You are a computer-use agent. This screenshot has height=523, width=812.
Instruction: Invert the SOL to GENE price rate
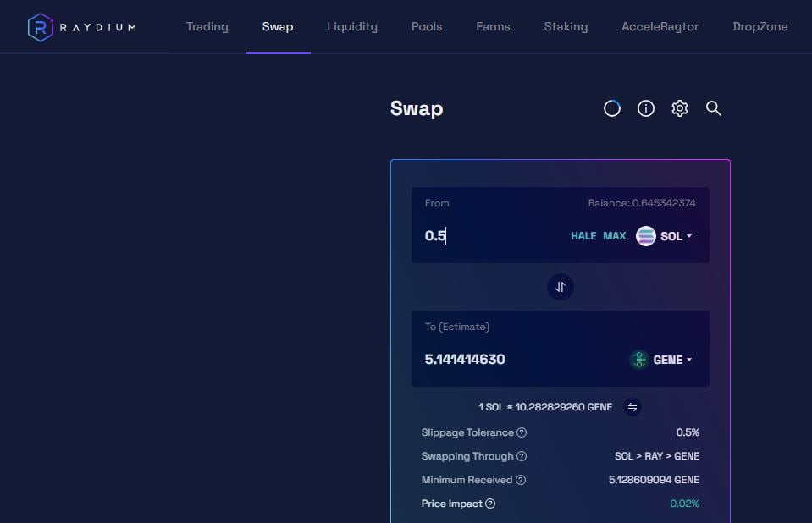(632, 407)
